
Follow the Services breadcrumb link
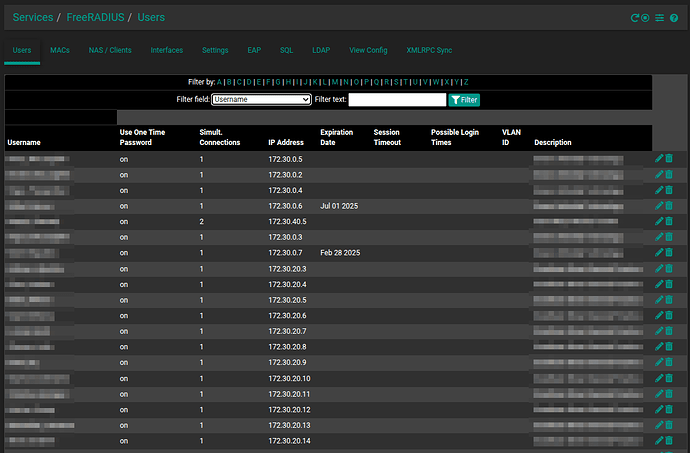33,18
